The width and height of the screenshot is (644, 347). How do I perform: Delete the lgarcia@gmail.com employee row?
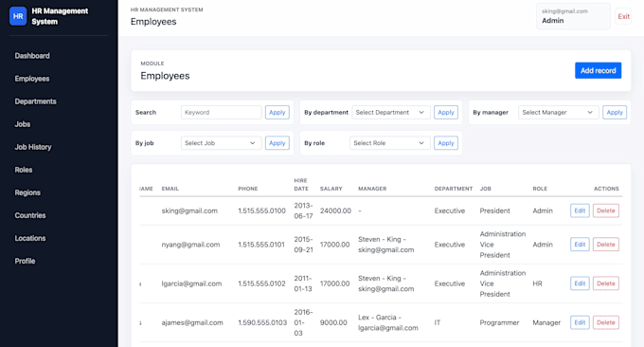pyautogui.click(x=606, y=283)
